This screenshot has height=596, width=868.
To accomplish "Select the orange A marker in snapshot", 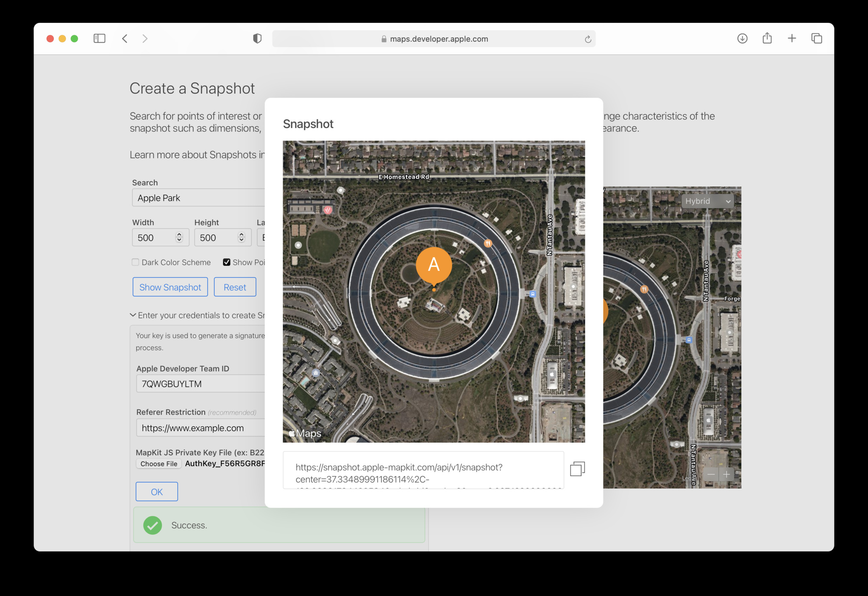I will tap(434, 266).
